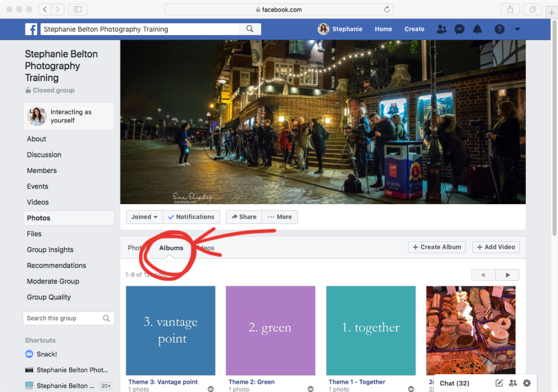Open the More options button

tap(280, 217)
